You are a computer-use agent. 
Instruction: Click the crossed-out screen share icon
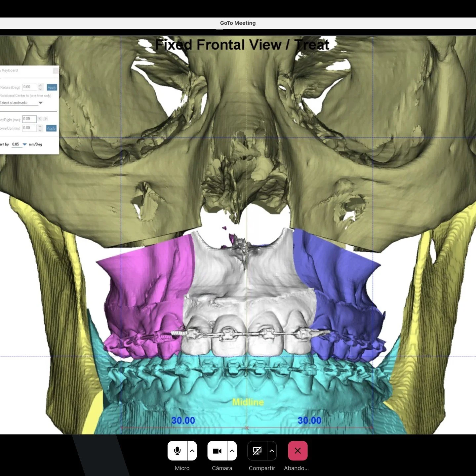pyautogui.click(x=257, y=450)
